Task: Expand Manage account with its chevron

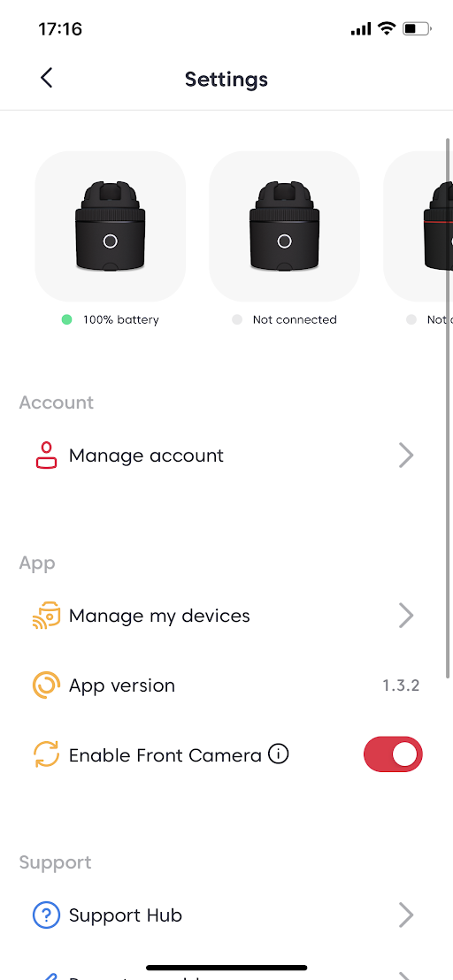Action: tap(406, 456)
